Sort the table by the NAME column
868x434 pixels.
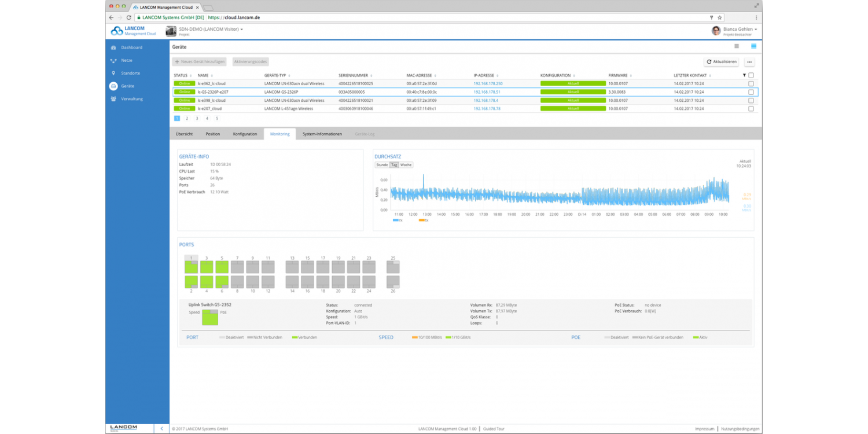point(205,75)
